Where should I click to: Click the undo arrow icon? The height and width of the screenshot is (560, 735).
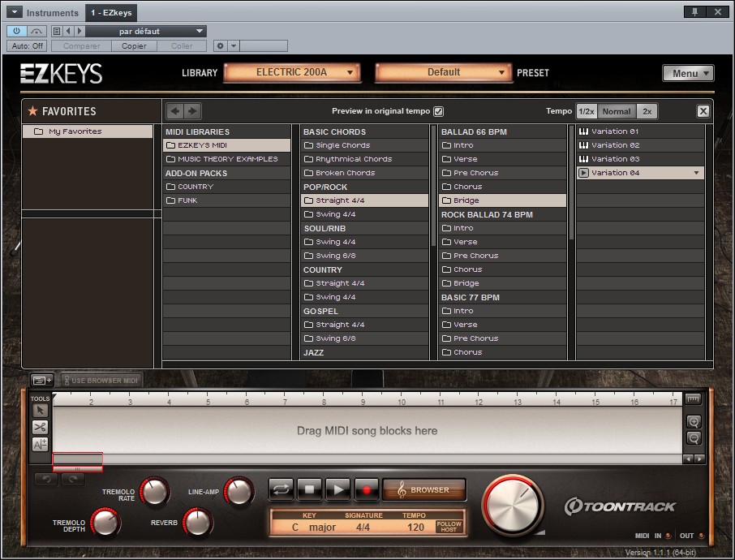(x=46, y=479)
